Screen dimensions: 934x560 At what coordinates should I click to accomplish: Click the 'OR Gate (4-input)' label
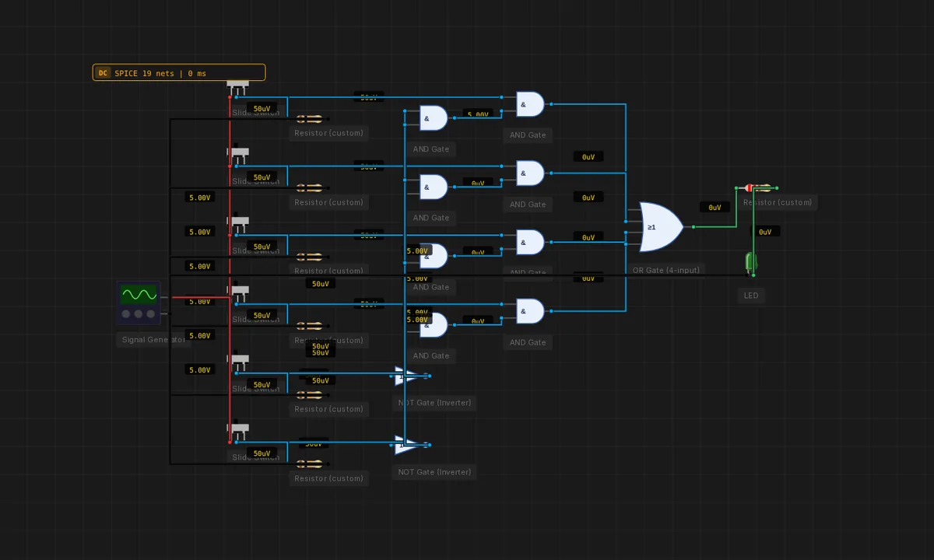(665, 271)
